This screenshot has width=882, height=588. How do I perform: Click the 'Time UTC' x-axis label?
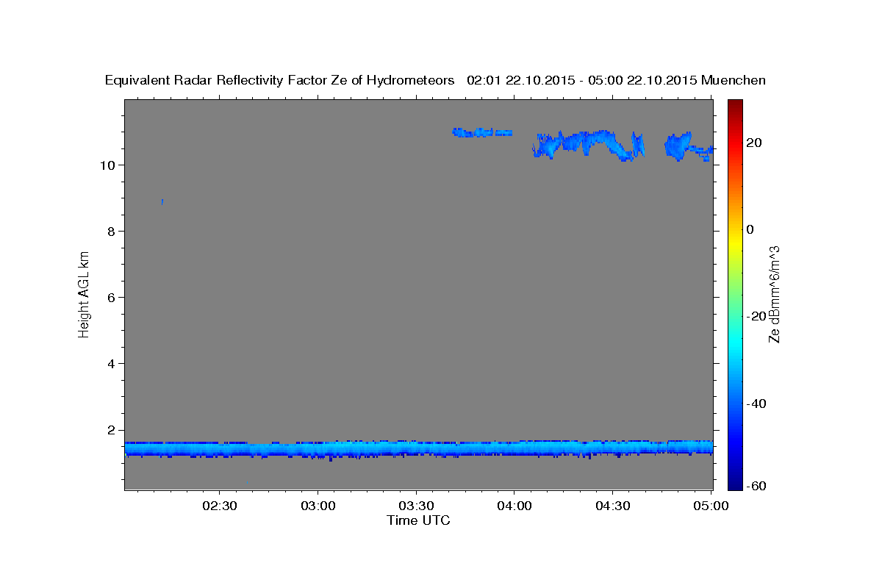tap(418, 520)
